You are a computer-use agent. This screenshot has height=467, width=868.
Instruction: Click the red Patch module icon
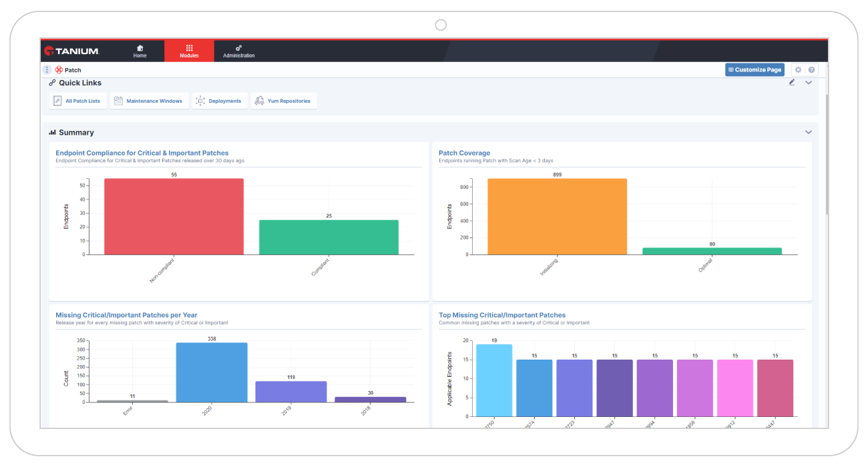tap(59, 70)
